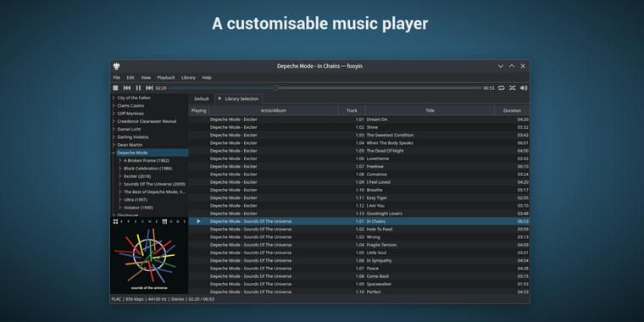The image size is (644, 322).
Task: Select Black Celebration (1986) album
Action: (x=147, y=169)
